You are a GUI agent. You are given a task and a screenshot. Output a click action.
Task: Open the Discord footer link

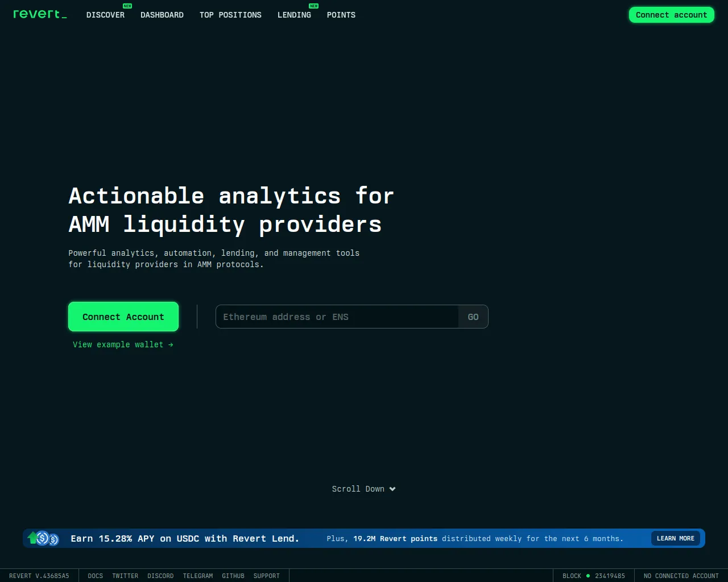[x=160, y=576]
